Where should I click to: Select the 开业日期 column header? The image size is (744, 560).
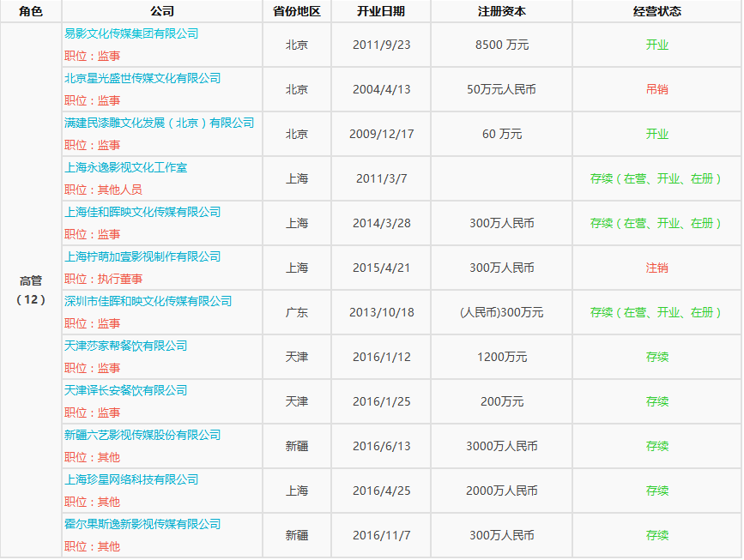380,11
